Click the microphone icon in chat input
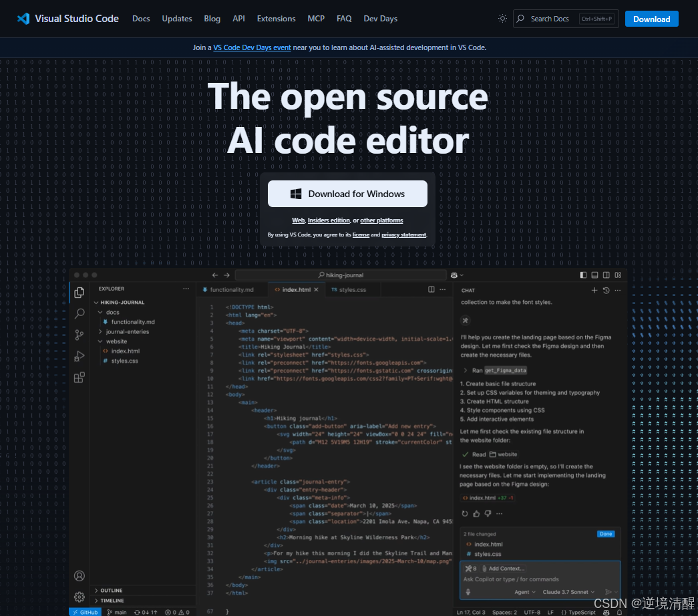 pos(468,592)
